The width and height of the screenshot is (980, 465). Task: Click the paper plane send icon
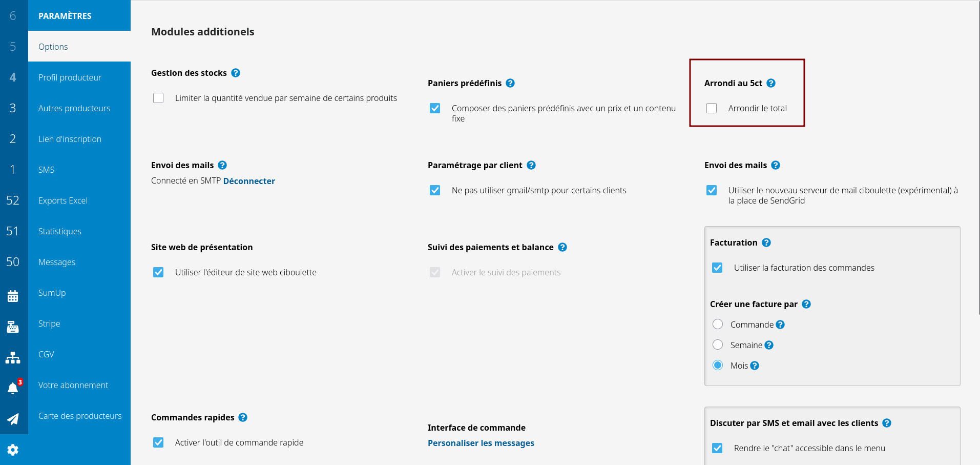pyautogui.click(x=13, y=419)
